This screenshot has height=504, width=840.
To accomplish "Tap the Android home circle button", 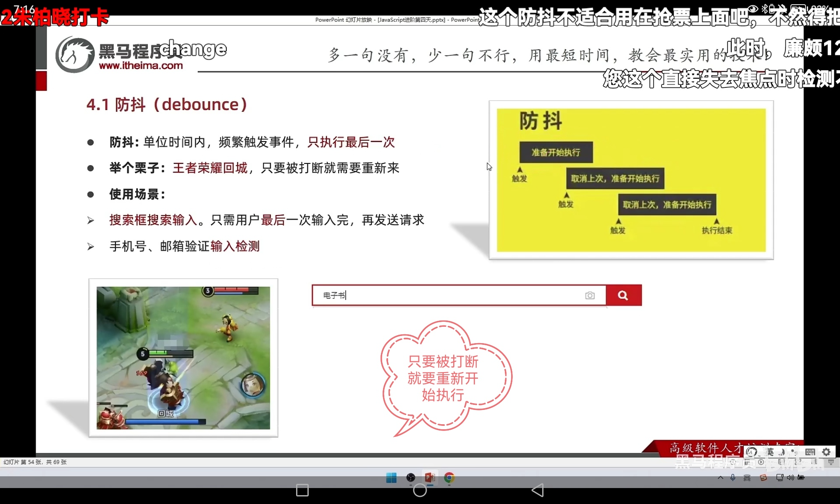I will coord(420,490).
